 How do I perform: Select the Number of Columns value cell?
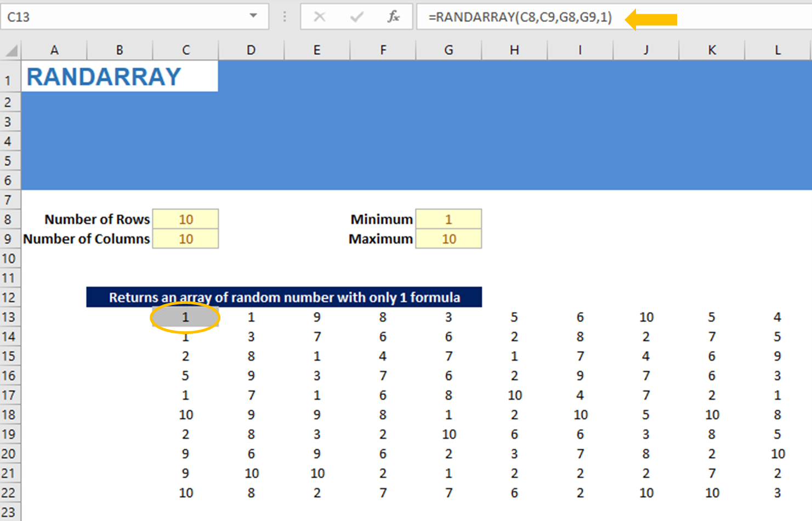pos(185,239)
